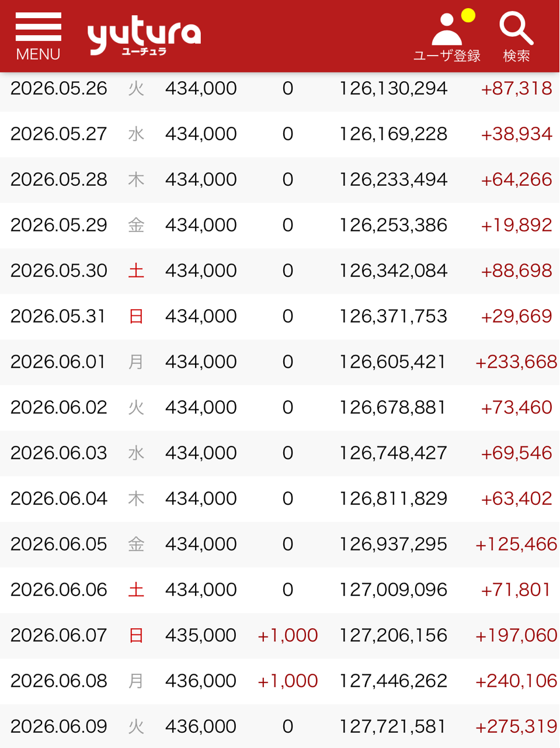
Task: Open the hamburger MENU icon
Action: coord(38,27)
